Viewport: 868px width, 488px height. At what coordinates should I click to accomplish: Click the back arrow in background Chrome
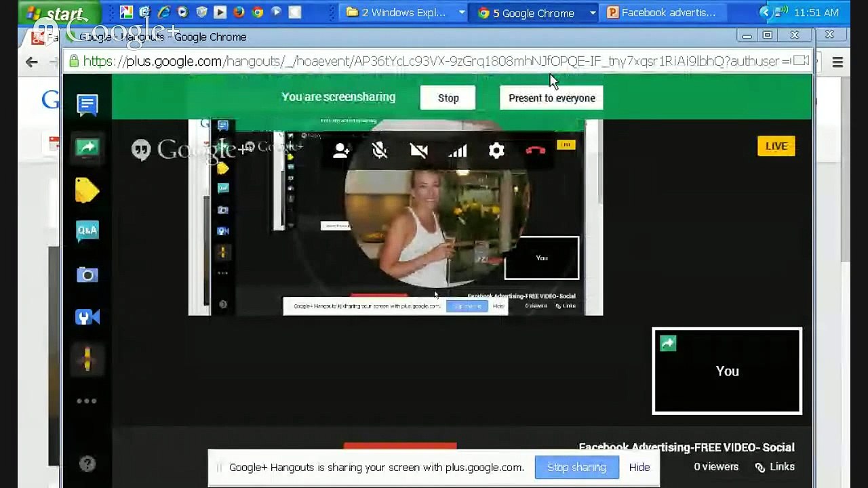pyautogui.click(x=31, y=62)
